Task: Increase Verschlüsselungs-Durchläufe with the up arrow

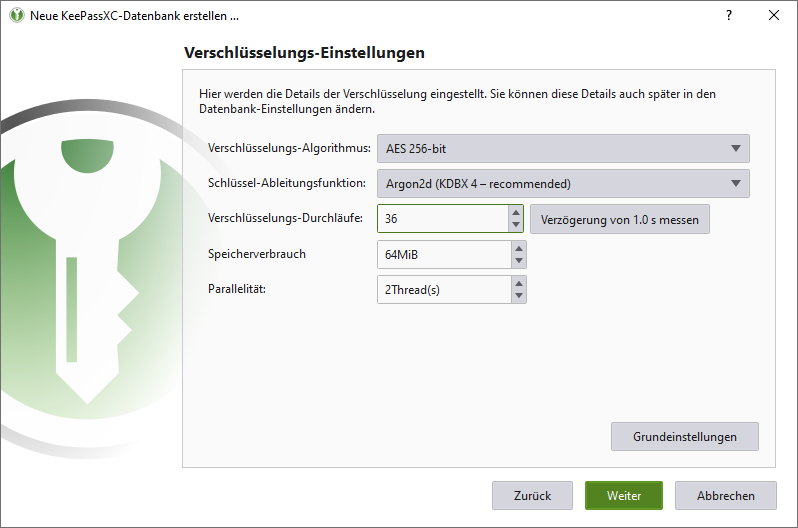Action: click(x=516, y=212)
